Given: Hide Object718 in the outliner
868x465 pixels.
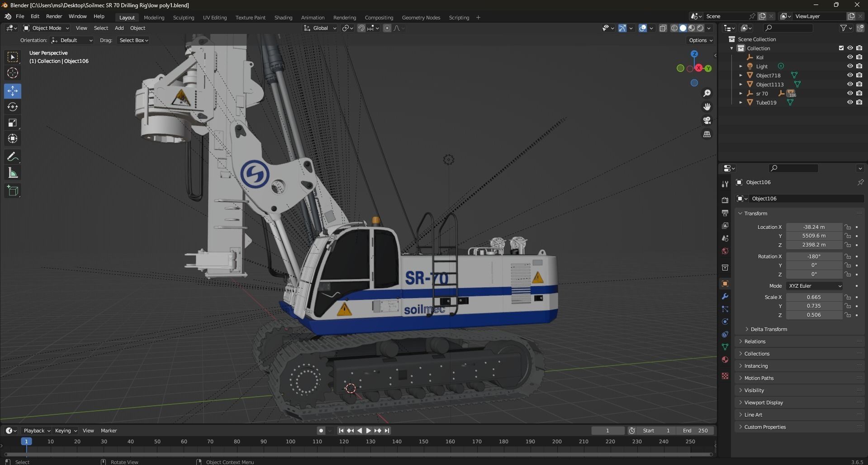Looking at the screenshot, I should 850,75.
